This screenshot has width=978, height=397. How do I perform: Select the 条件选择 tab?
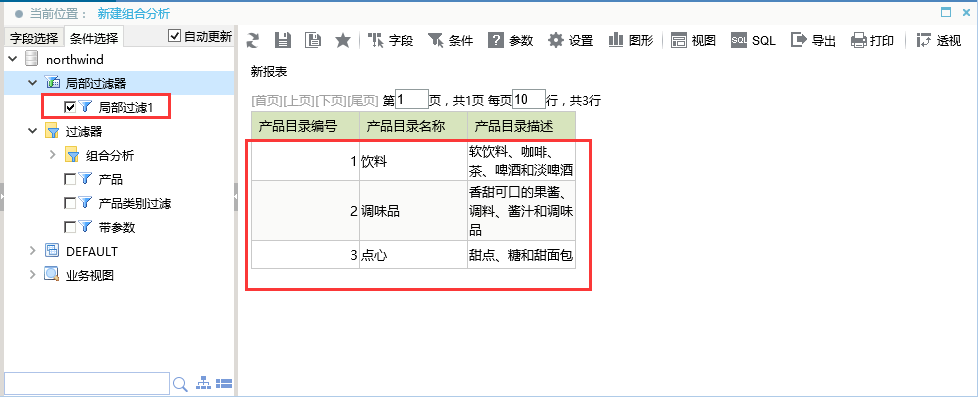tap(94, 37)
